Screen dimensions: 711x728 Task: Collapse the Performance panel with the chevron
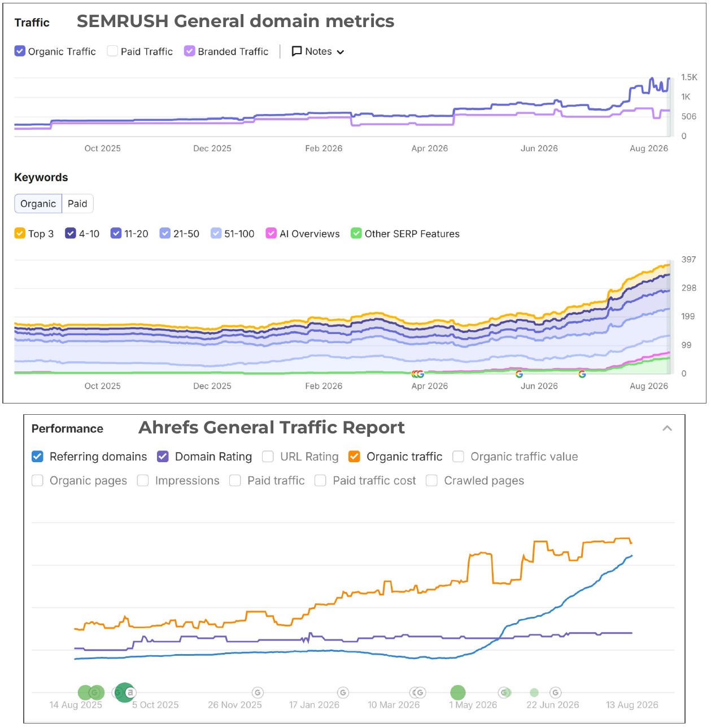click(667, 428)
